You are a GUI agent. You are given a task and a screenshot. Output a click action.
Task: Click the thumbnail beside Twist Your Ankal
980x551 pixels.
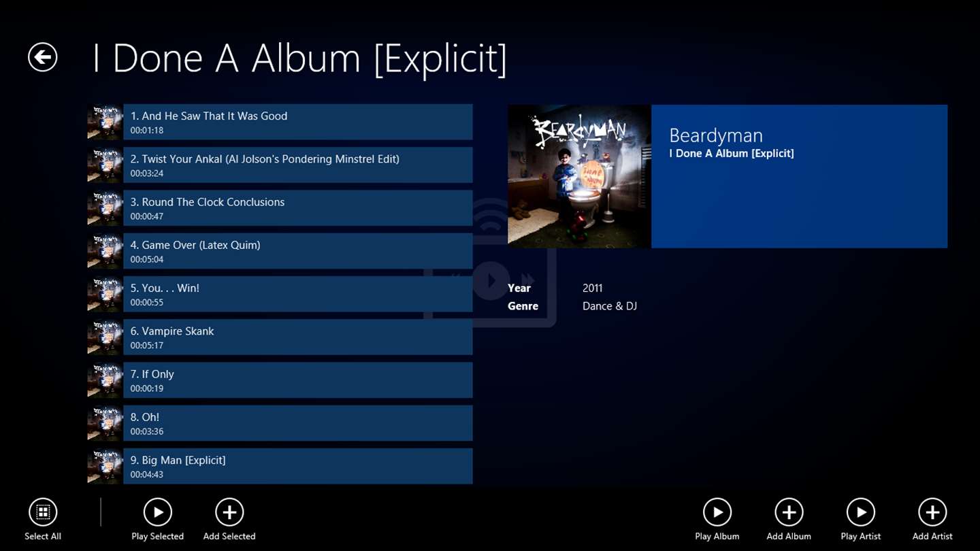point(105,165)
